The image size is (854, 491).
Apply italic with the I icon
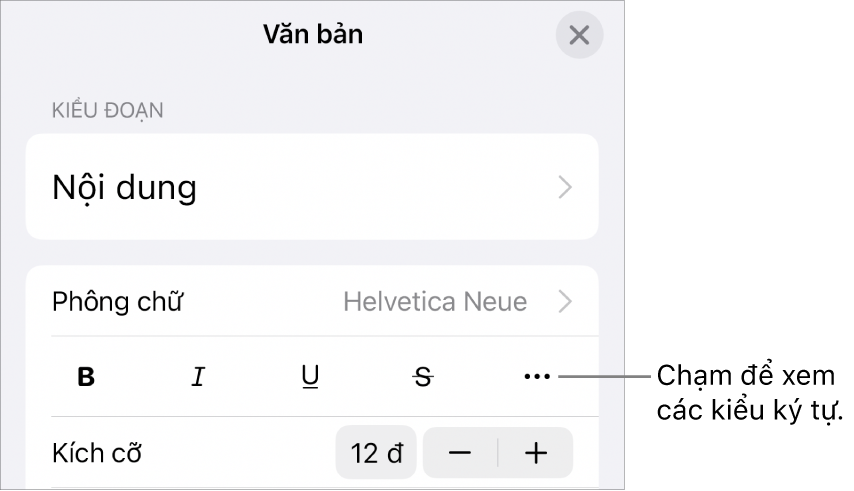click(x=198, y=377)
